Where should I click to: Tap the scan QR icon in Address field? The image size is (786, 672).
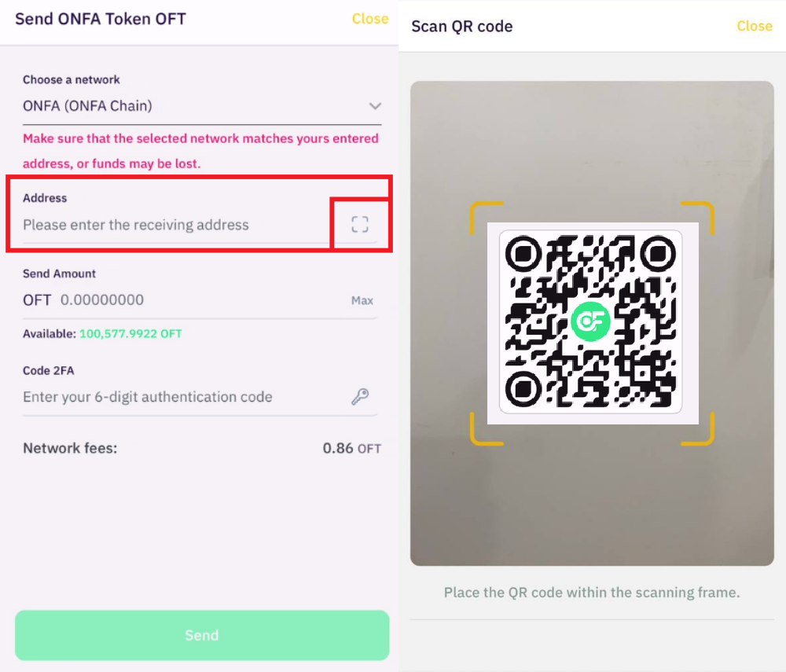[360, 225]
